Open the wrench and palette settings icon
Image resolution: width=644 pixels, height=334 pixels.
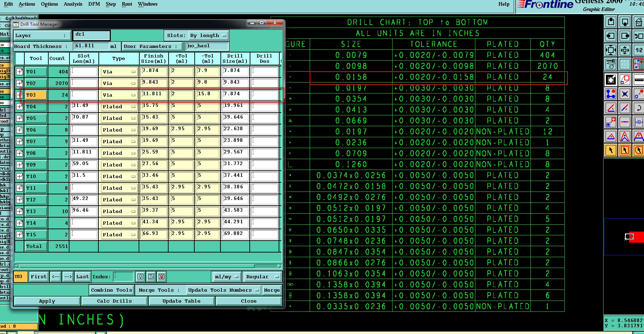pyautogui.click(x=611, y=64)
